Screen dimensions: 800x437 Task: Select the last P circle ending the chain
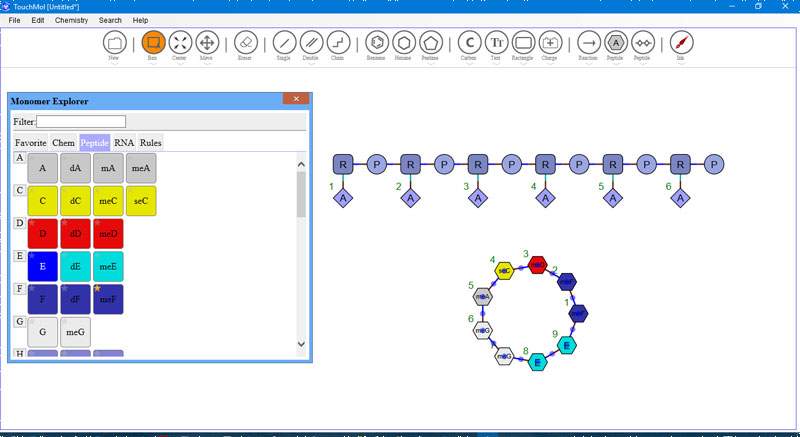tap(714, 165)
